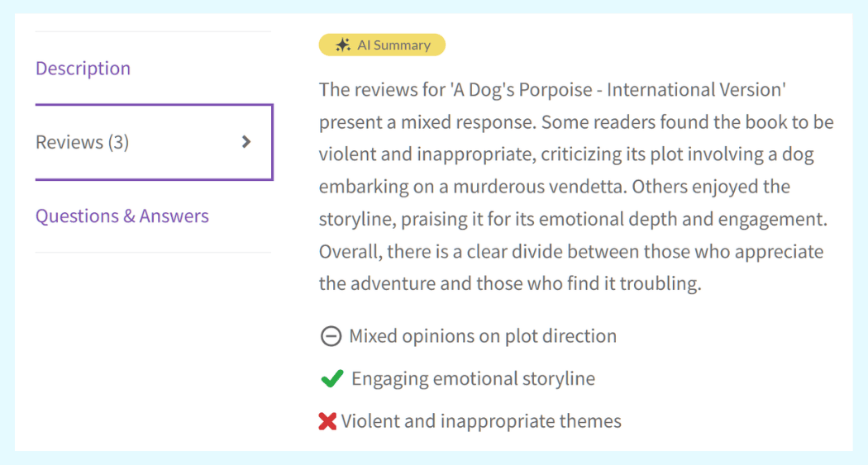The image size is (868, 465).
Task: Open the Description tab
Action: [83, 69]
